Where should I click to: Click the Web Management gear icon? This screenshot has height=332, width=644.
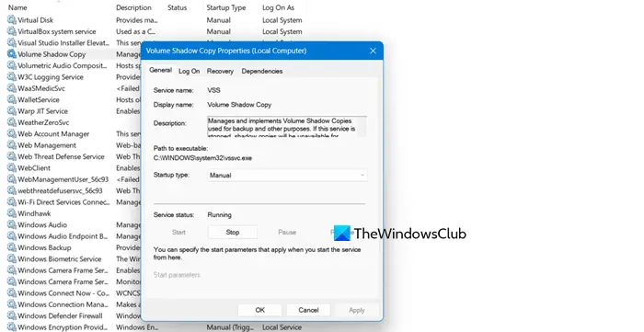[x=11, y=145]
